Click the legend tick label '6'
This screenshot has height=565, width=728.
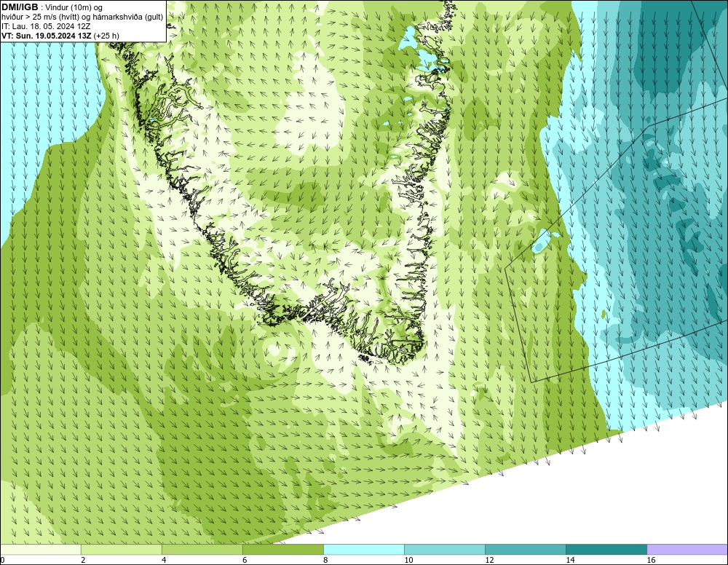(x=245, y=560)
